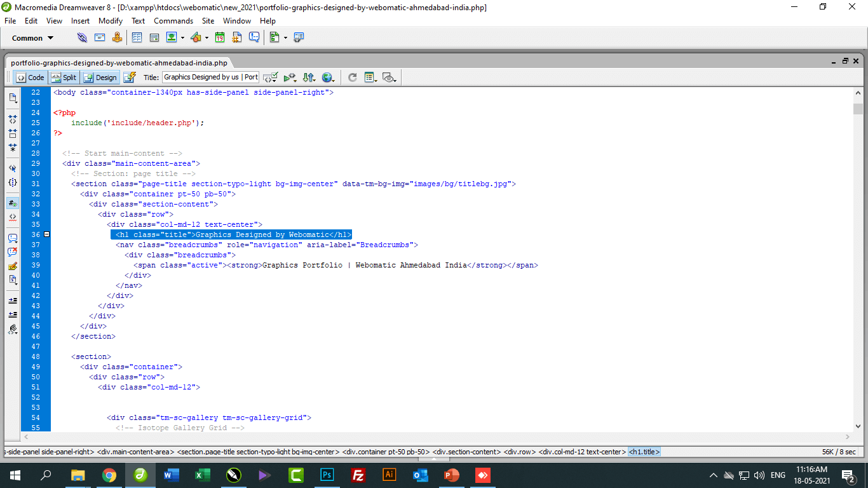The height and width of the screenshot is (488, 868).
Task: Insert a named anchor
Action: [x=117, y=37]
